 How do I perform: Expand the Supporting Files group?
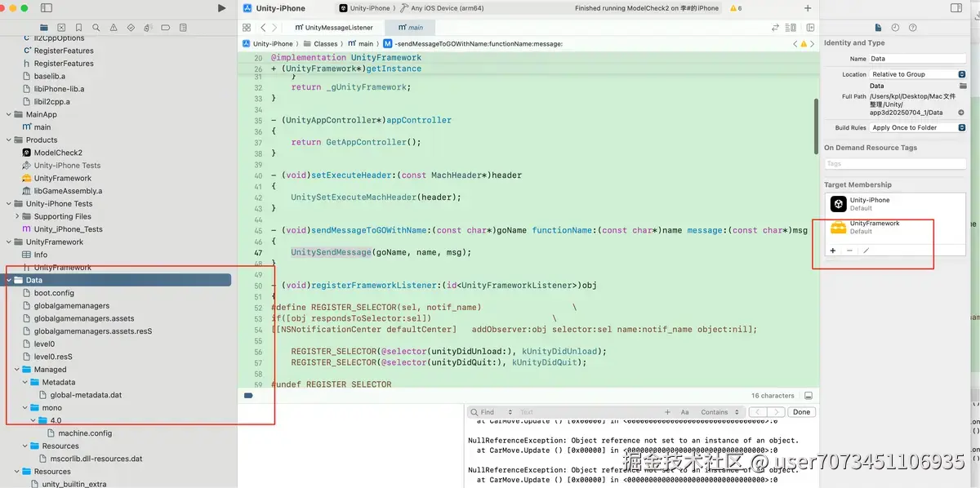pyautogui.click(x=17, y=216)
